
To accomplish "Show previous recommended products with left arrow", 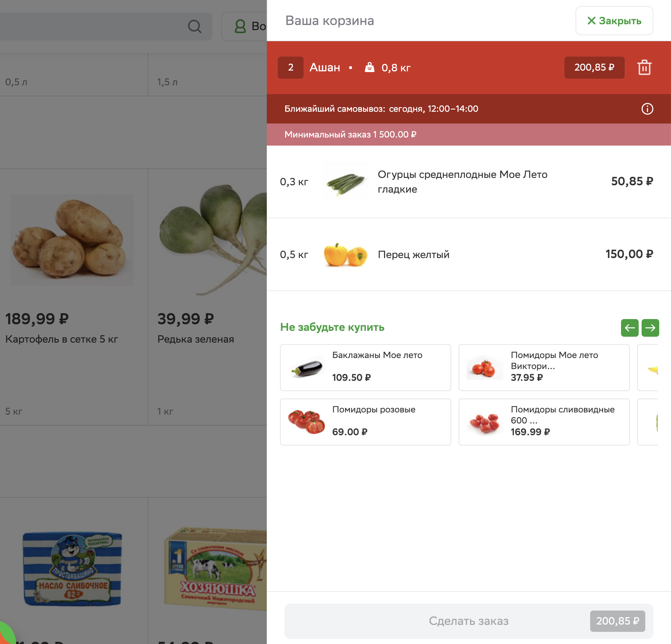I will (629, 328).
